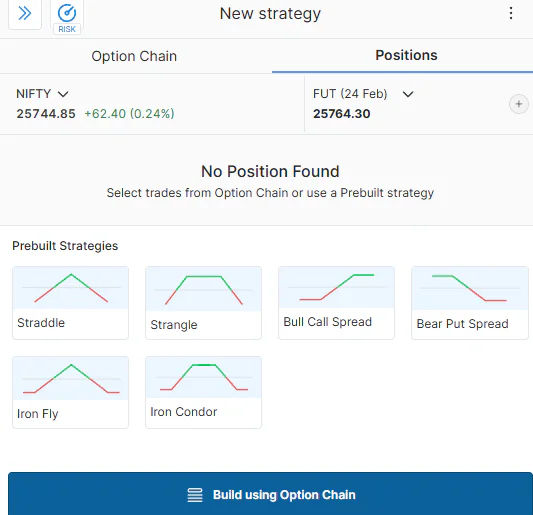Open the RISK meter icon

click(x=67, y=17)
